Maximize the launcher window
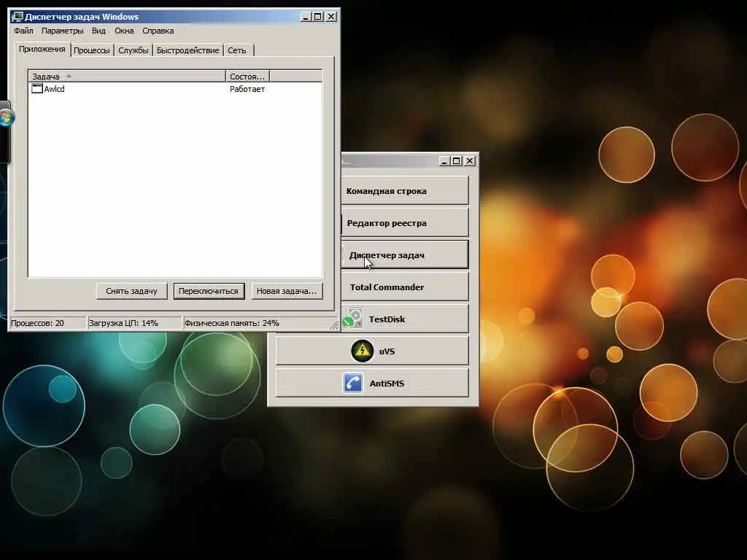 457,161
